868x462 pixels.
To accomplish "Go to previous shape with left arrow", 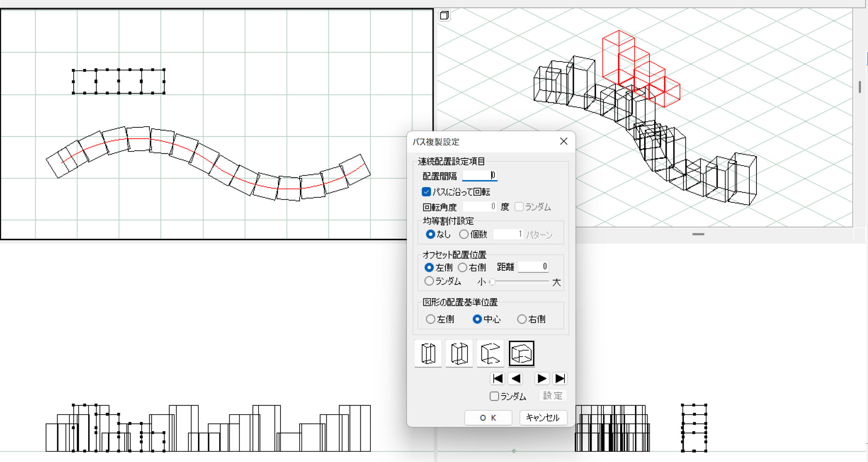I will coord(516,378).
